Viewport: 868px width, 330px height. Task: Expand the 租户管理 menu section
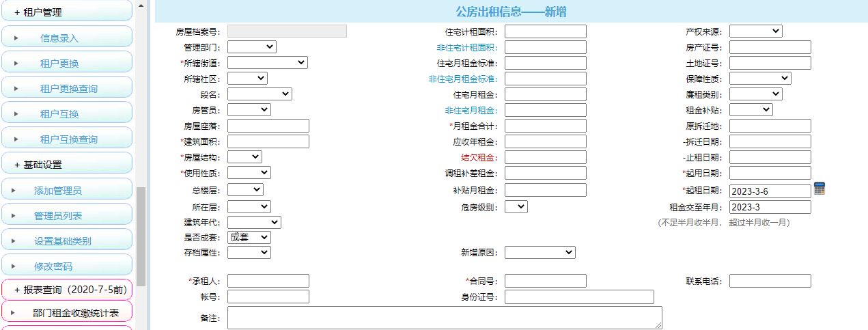coord(66,12)
